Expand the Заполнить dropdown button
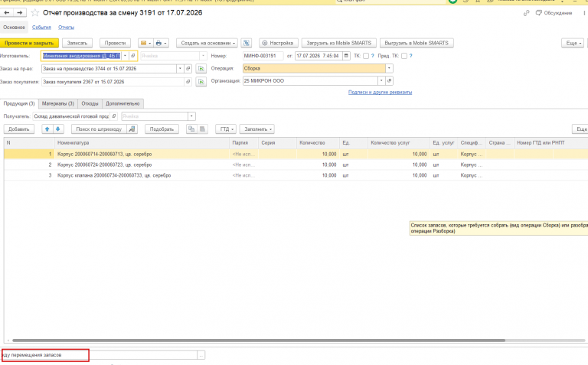Viewport: 588px width, 365px height. [257, 129]
